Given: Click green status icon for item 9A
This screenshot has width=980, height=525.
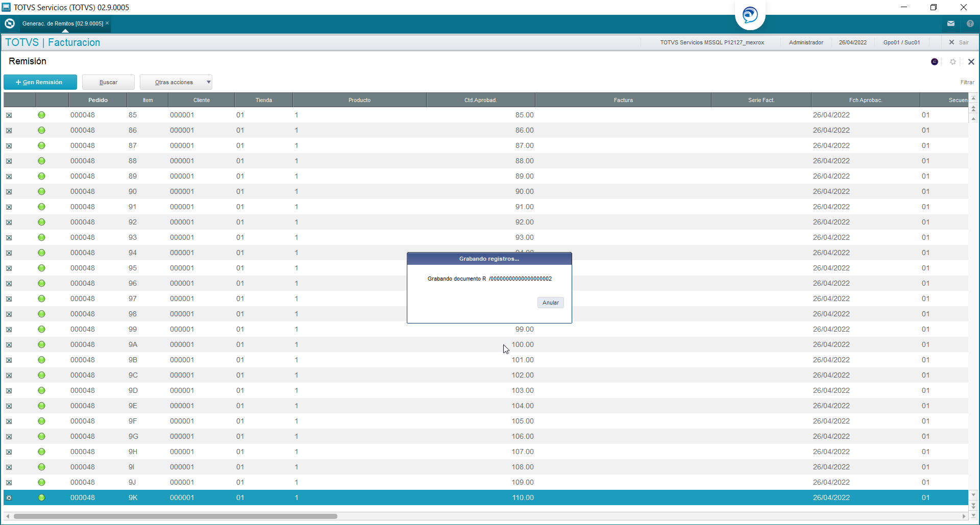Looking at the screenshot, I should [41, 344].
